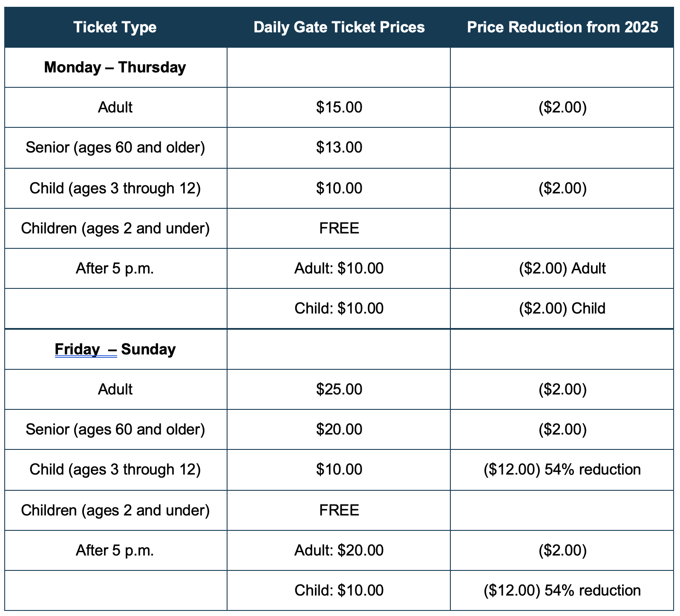This screenshot has width=680, height=616.
Task: Click the Price Reduction from 2025 header
Action: click(x=562, y=27)
